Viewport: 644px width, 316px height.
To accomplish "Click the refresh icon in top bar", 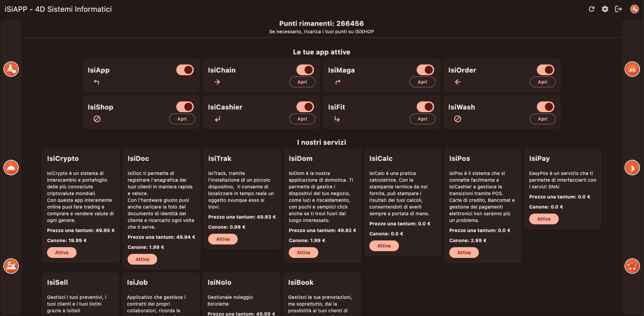I will [x=592, y=9].
